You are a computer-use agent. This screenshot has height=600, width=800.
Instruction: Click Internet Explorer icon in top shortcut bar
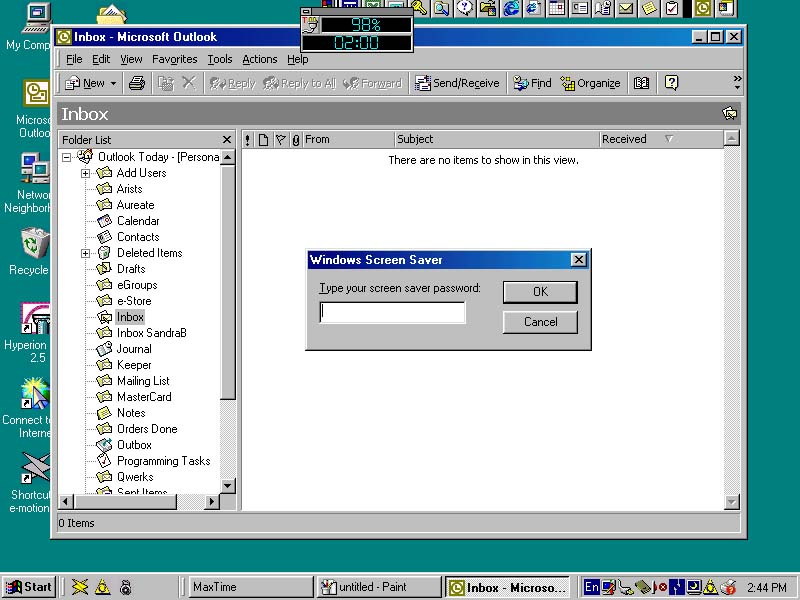tap(511, 8)
